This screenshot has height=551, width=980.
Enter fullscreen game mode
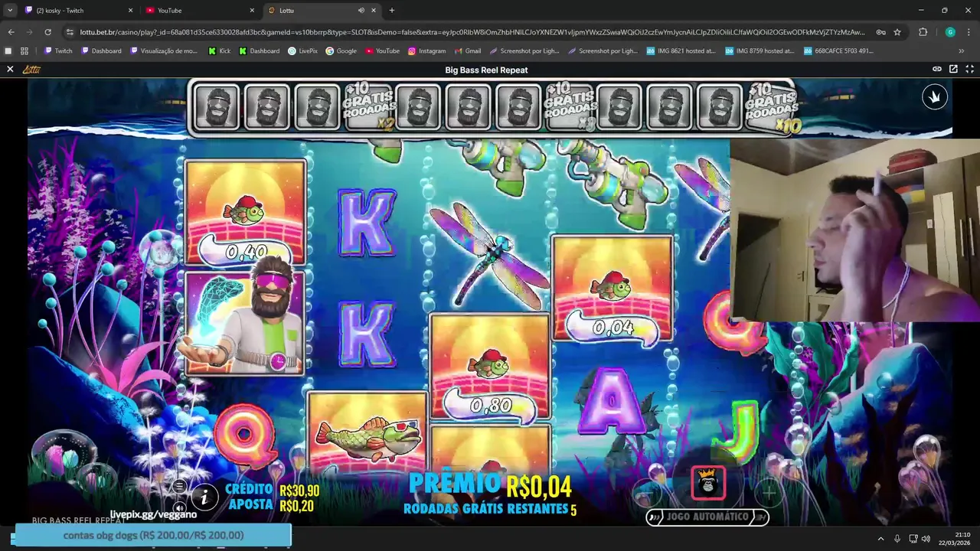(x=969, y=69)
